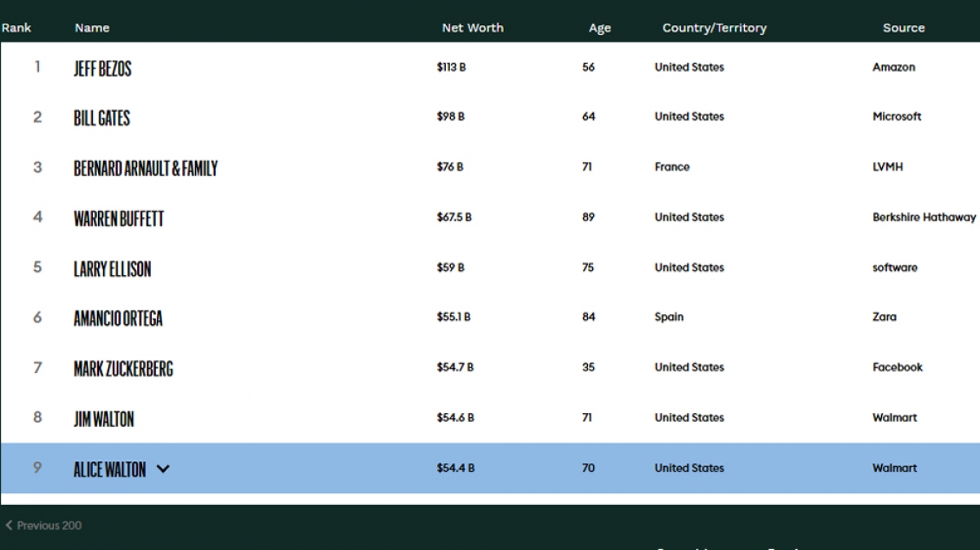Select Bernard Arnault & Family name
The image size is (980, 550).
pos(145,169)
